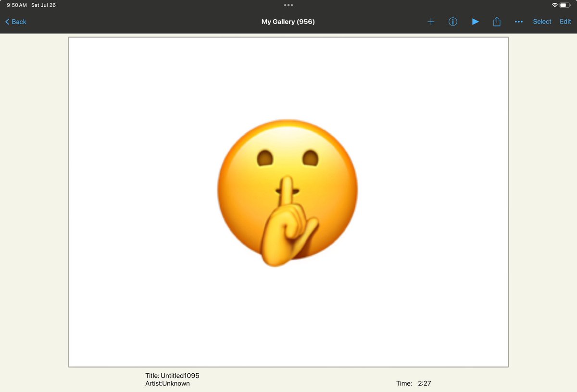Play the drawing replay

coord(475,22)
